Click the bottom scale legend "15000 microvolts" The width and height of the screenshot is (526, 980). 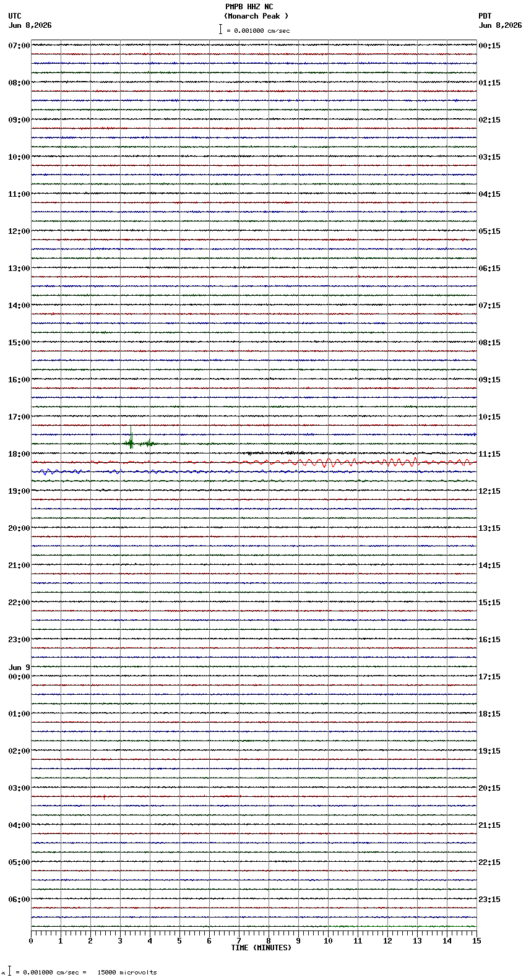point(127,973)
